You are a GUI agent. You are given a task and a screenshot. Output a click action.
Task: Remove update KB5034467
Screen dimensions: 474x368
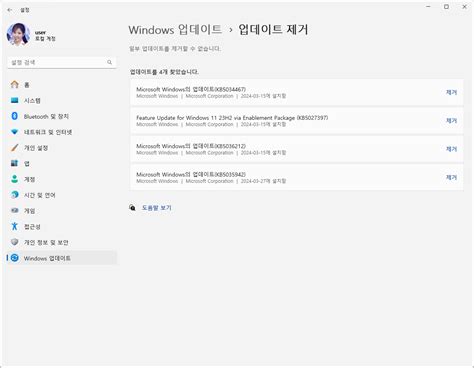(x=451, y=92)
